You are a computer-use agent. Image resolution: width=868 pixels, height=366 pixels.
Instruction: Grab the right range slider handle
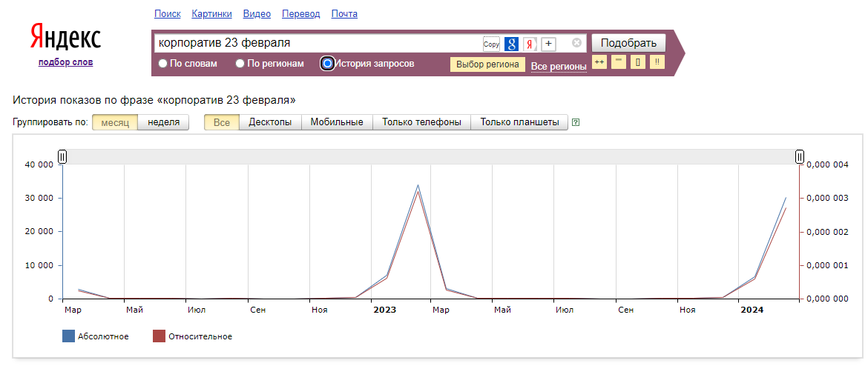[x=800, y=156]
